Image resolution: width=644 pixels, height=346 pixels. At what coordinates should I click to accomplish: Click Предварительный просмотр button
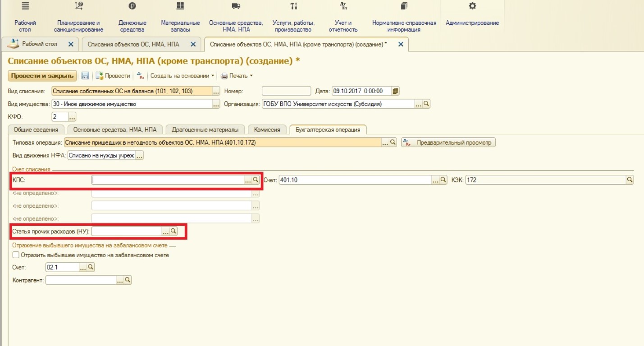click(x=448, y=142)
